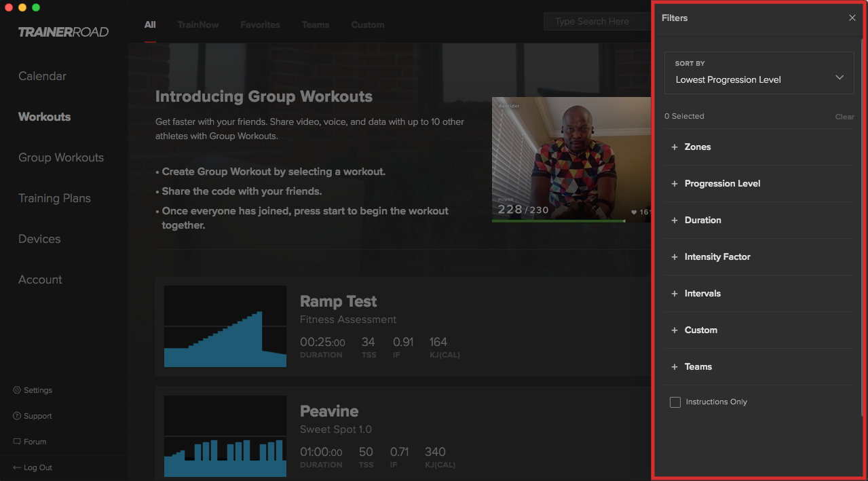
Task: Open the Sort By dropdown
Action: point(759,73)
